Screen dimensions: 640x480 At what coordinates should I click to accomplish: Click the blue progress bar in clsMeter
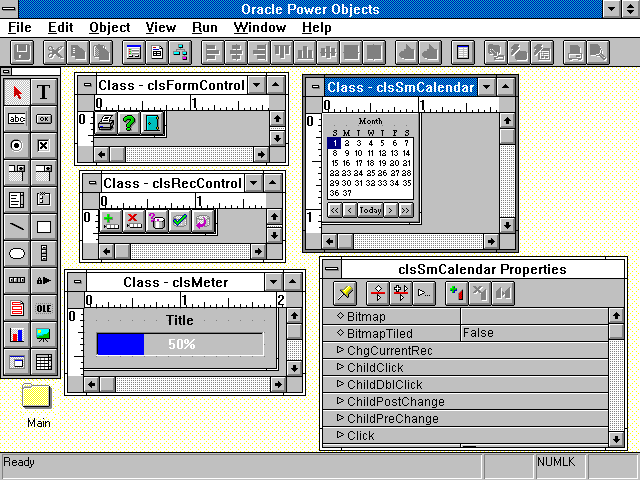120,343
